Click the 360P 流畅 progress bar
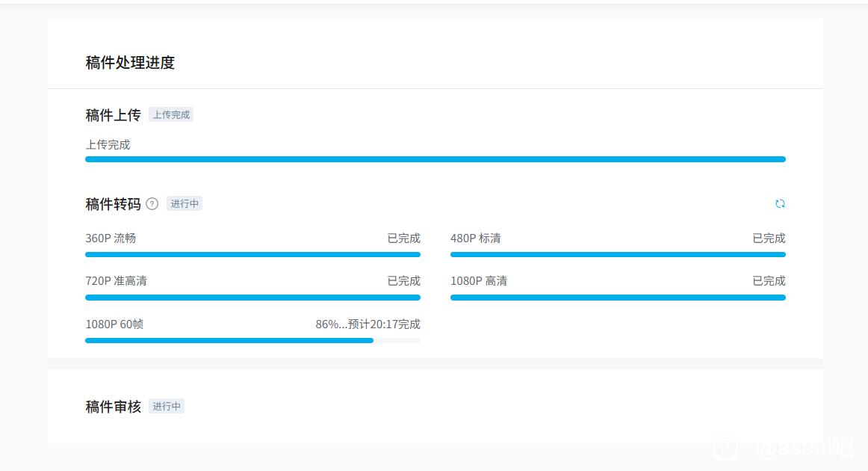Viewport: 868px width, 471px height. coord(252,254)
